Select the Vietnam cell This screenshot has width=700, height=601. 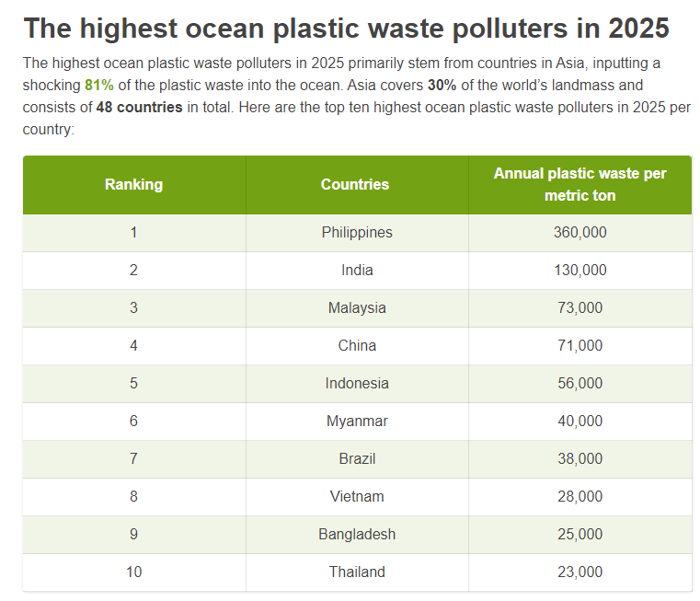(x=357, y=497)
